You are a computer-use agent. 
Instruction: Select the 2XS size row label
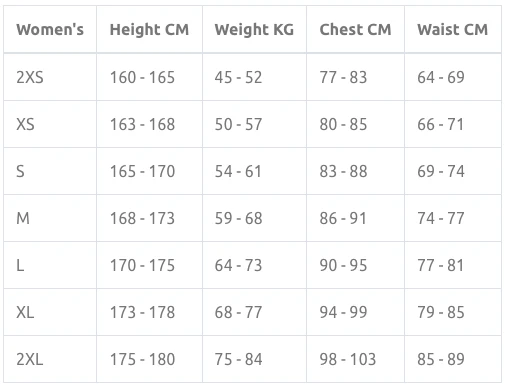(30, 77)
